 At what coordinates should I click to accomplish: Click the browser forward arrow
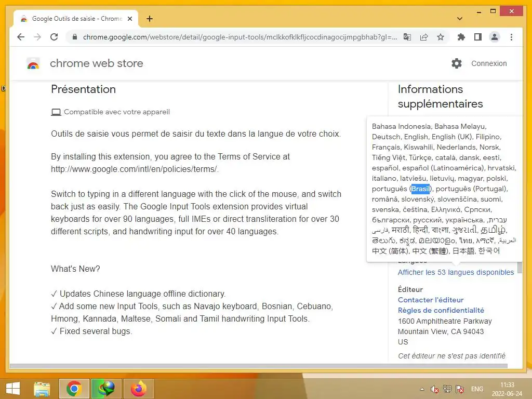coord(37,37)
